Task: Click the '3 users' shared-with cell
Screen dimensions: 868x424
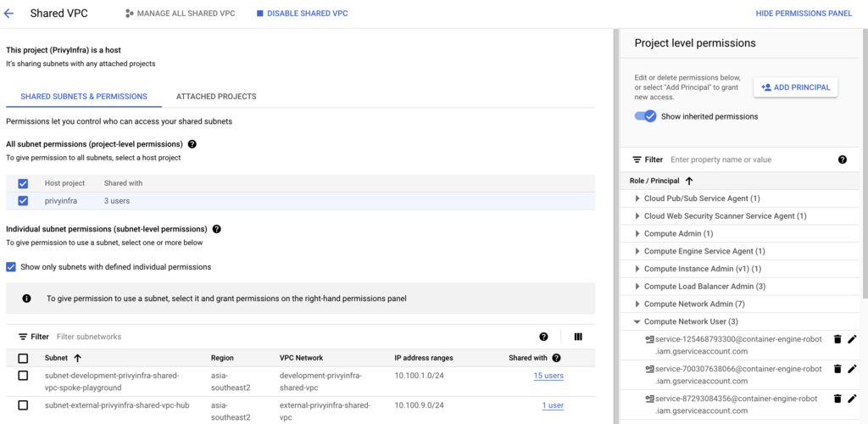Action: click(x=117, y=201)
